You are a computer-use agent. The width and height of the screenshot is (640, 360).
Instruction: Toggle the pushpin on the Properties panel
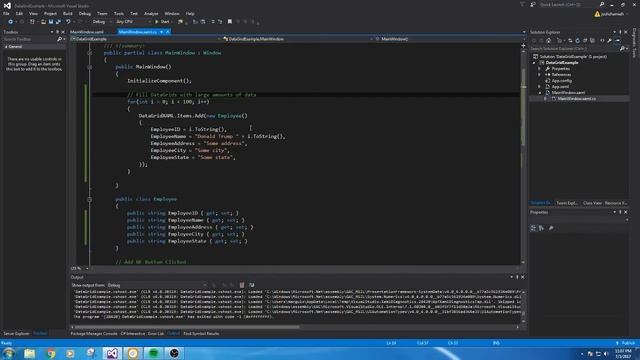point(620,212)
